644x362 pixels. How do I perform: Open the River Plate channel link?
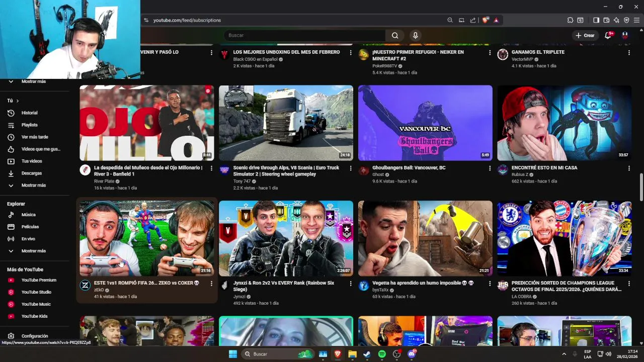point(104,181)
